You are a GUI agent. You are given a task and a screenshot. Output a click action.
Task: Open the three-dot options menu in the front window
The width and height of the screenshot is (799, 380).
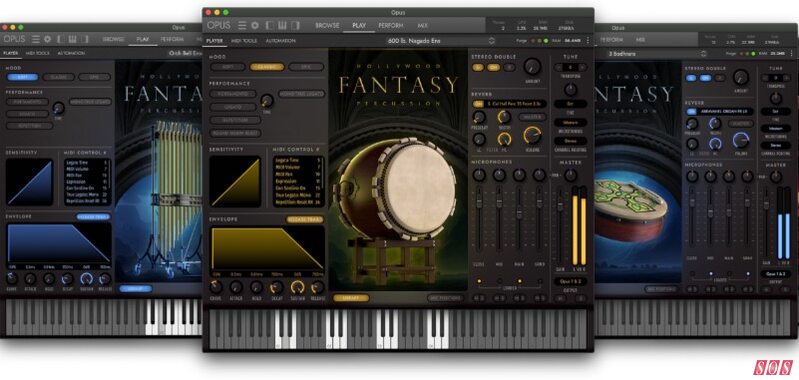pos(588,40)
